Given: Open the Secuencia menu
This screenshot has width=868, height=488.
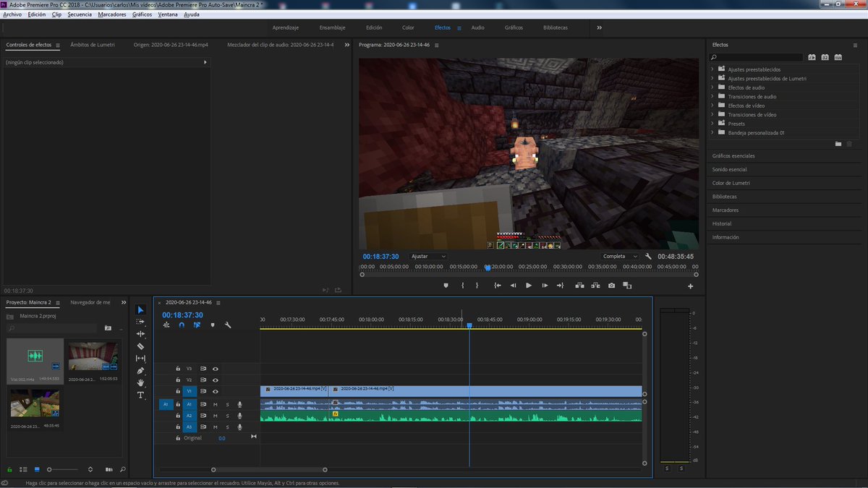Looking at the screenshot, I should [80, 14].
